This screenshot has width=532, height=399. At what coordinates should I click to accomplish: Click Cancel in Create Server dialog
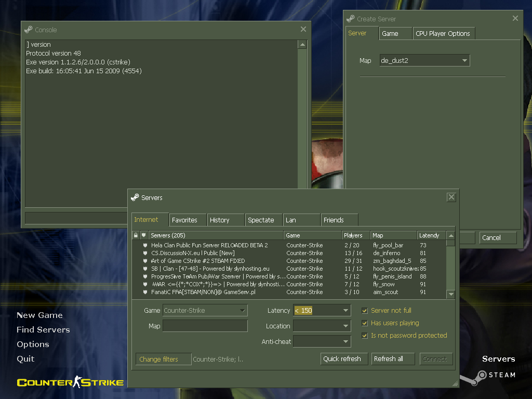click(498, 237)
